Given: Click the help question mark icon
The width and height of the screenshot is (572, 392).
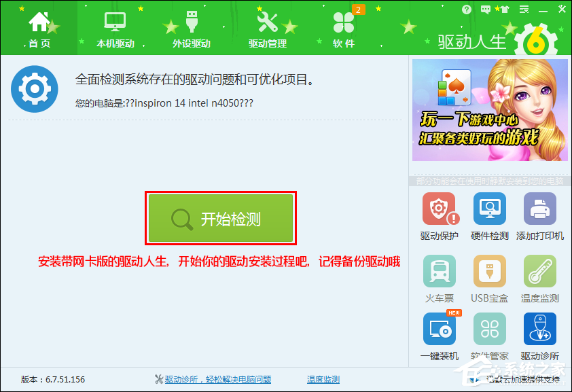Looking at the screenshot, I should 467,10.
